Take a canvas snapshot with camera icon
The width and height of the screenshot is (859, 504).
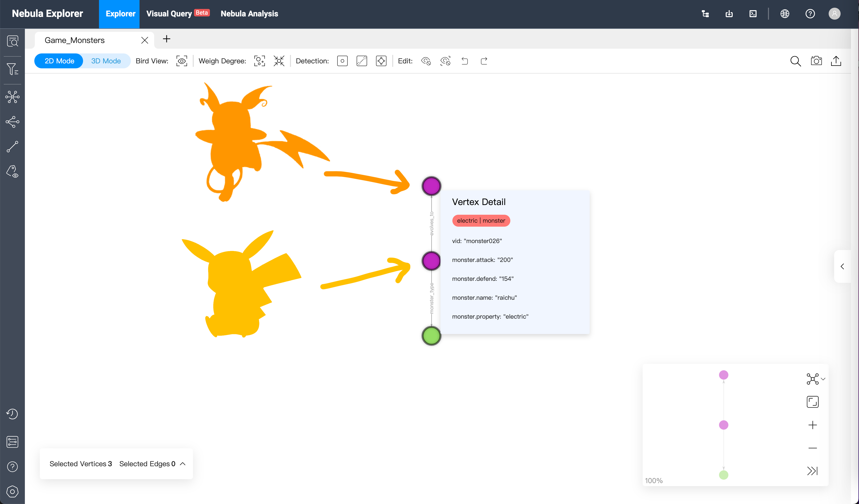(x=816, y=61)
